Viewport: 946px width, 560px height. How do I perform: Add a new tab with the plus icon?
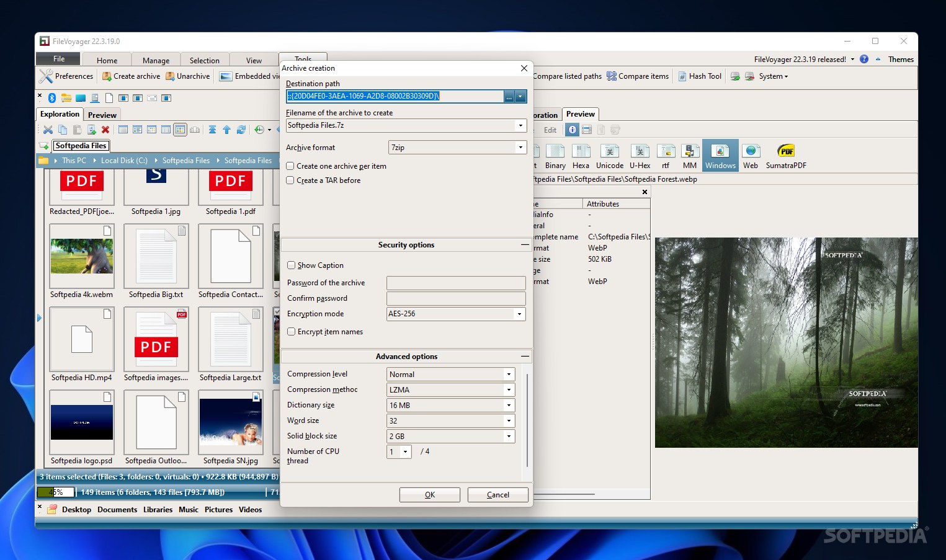[44, 146]
